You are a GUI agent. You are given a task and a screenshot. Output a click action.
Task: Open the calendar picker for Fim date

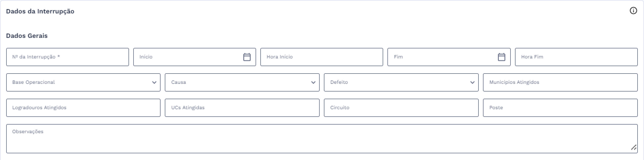501,57
